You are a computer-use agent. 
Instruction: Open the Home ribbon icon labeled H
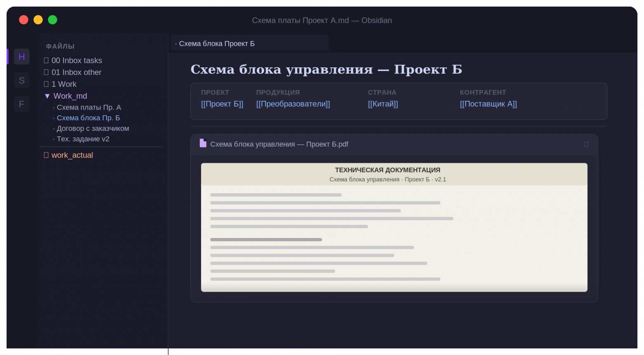pyautogui.click(x=21, y=57)
